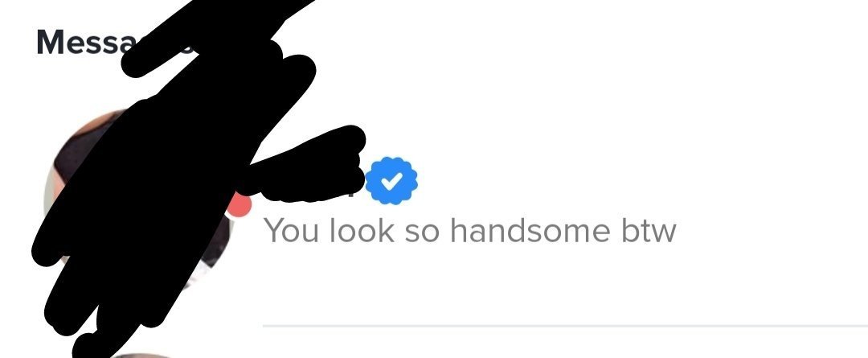Click the word "You" starting the preview

click(x=291, y=231)
